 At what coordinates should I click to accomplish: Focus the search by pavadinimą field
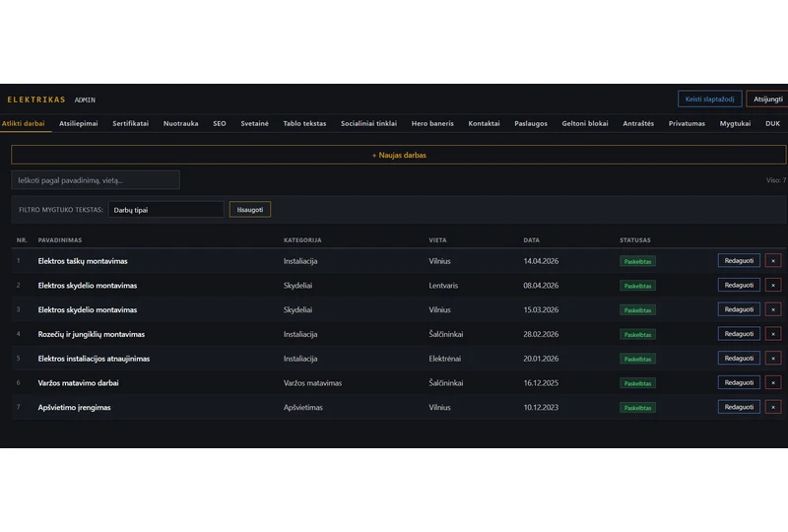point(96,180)
